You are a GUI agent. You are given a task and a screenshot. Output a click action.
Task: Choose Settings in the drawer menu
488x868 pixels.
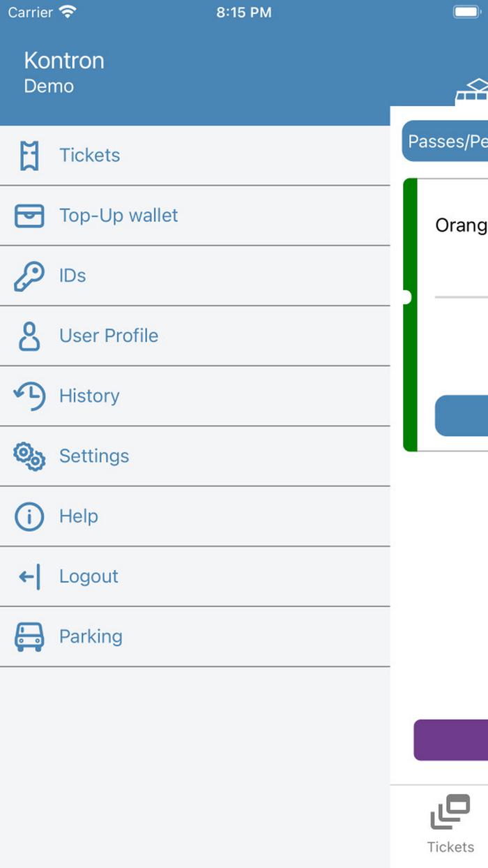click(x=94, y=456)
